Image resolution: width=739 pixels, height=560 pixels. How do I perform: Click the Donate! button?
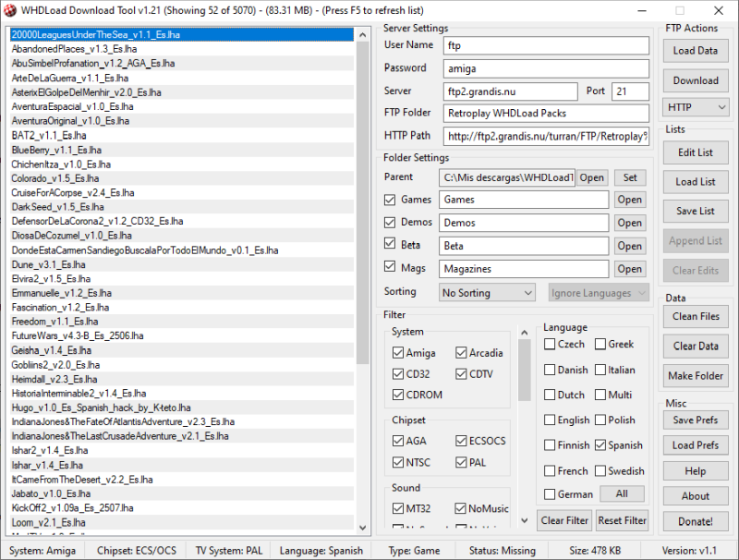(696, 521)
